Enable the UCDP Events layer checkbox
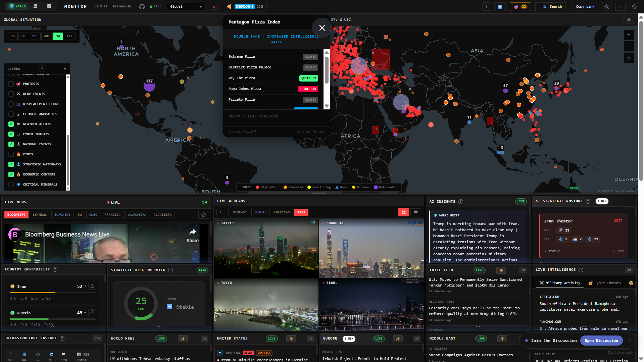 (x=11, y=94)
